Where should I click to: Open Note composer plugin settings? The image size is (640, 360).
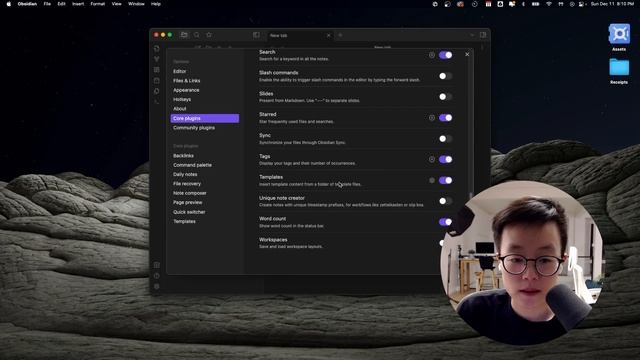pos(205,193)
